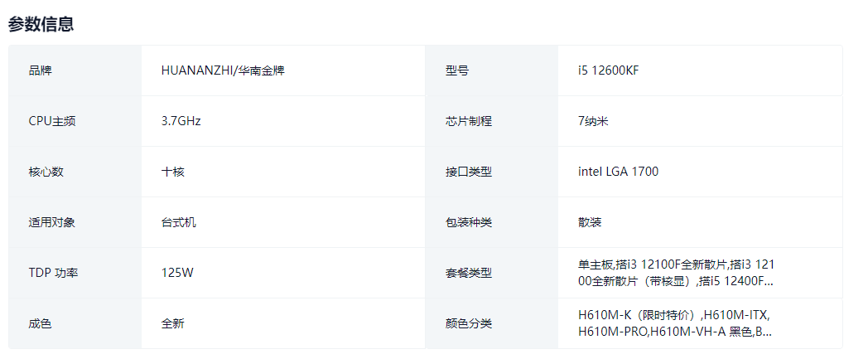Click the 芯片制程 label cell
The height and width of the screenshot is (359, 868).
point(469,121)
